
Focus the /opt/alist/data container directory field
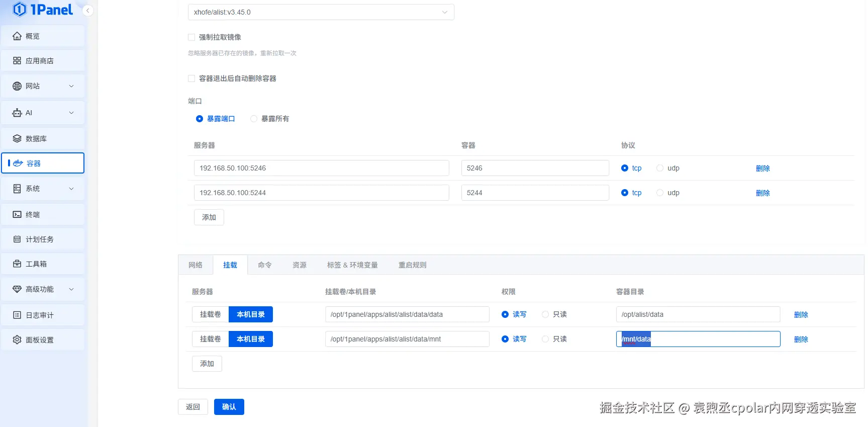pos(698,314)
